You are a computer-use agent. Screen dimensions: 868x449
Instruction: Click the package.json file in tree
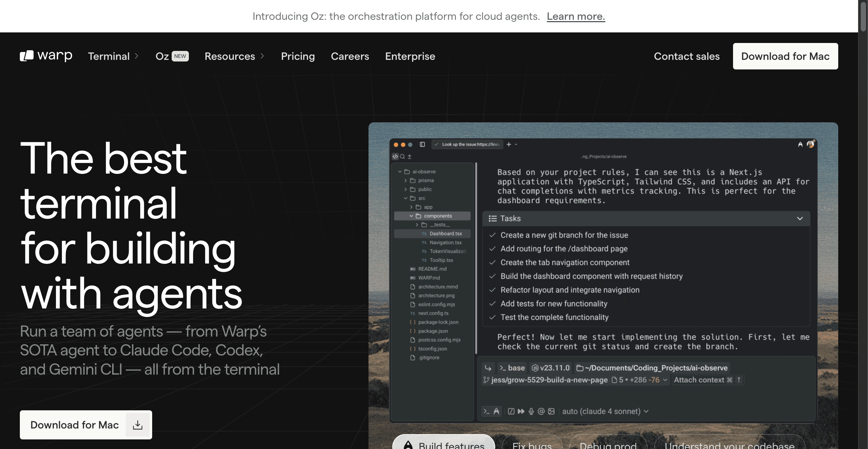coord(429,331)
